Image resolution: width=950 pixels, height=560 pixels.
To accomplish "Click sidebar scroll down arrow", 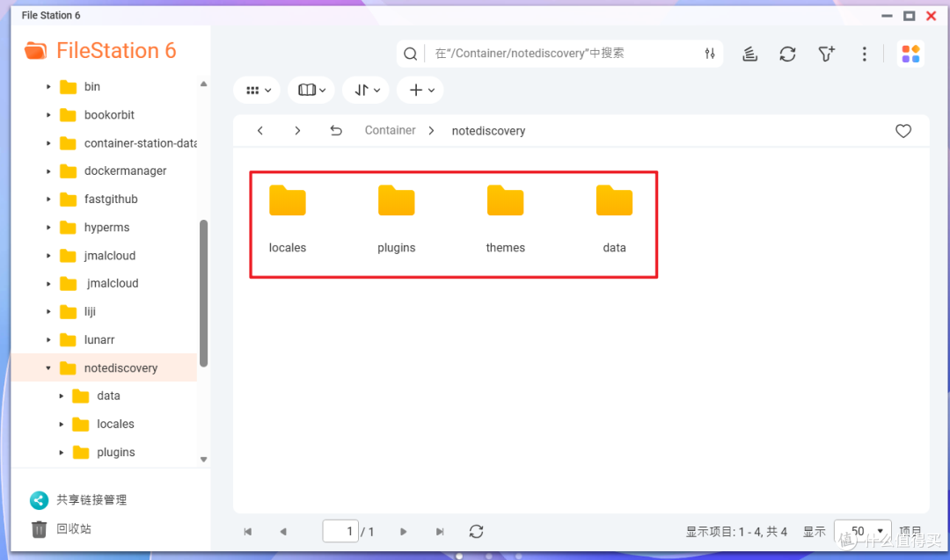I will point(203,460).
